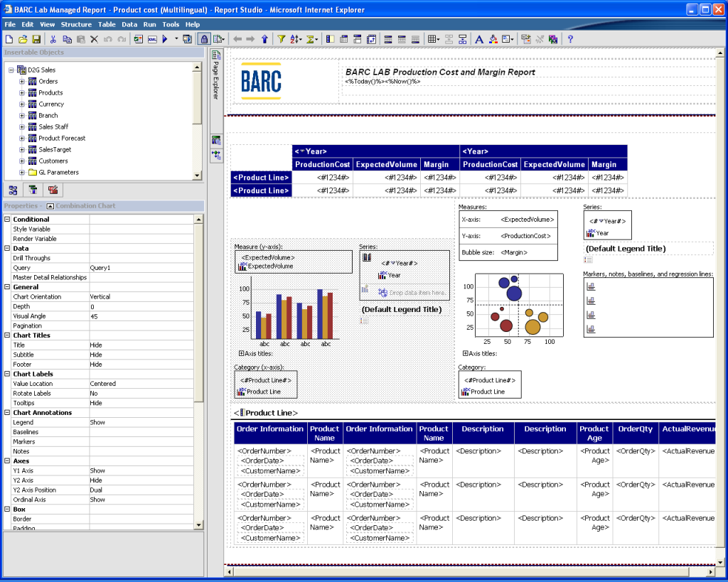Copy the selected object using the Copy icon
The width and height of the screenshot is (728, 582).
[x=67, y=40]
